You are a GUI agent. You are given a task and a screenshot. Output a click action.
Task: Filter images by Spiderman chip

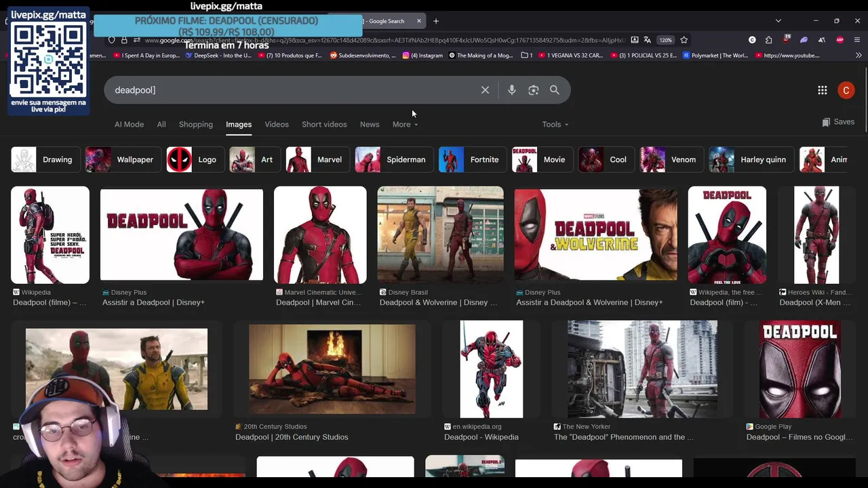394,160
